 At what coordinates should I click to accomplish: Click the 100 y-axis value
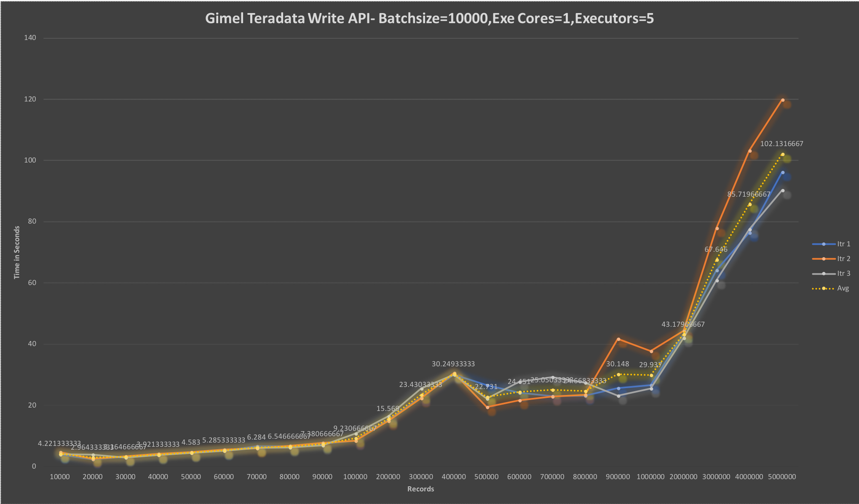[30, 160]
